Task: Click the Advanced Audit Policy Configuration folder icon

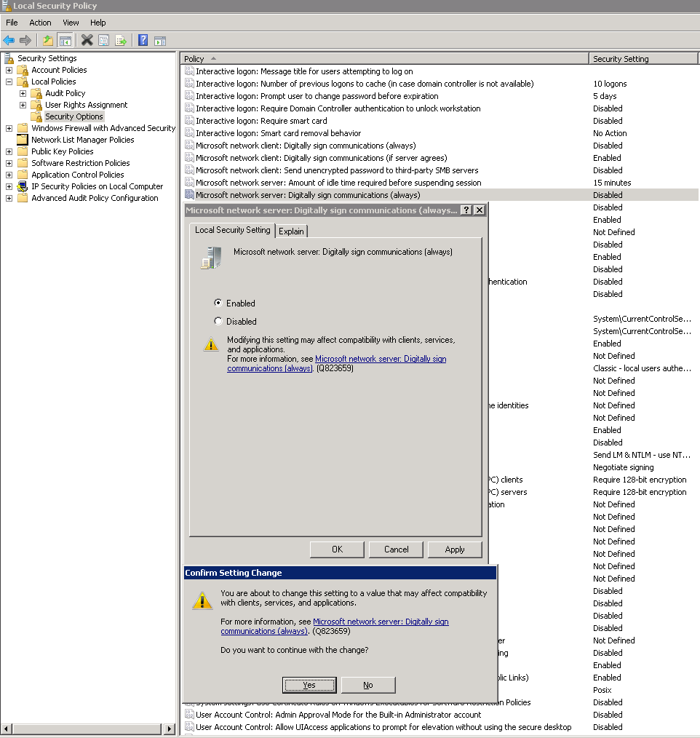Action: coord(23,198)
